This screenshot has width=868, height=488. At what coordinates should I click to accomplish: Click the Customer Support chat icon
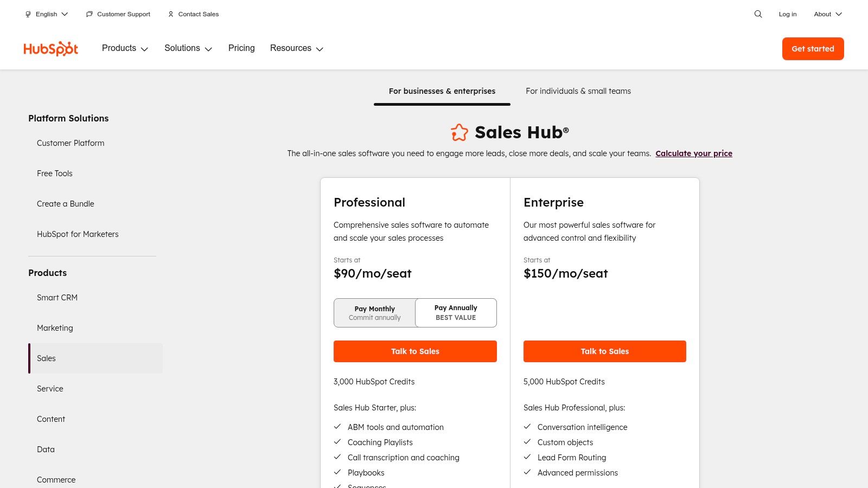[x=89, y=14]
